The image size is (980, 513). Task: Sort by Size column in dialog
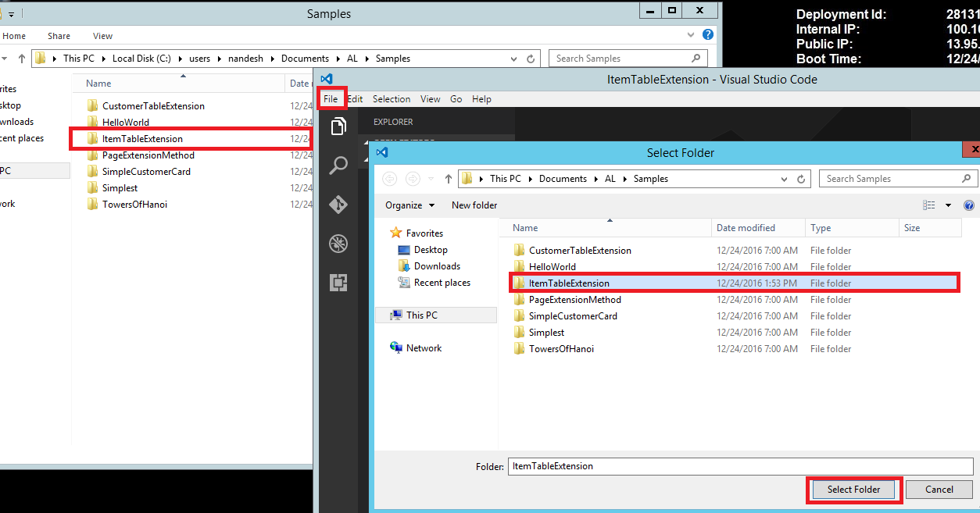tap(931, 228)
